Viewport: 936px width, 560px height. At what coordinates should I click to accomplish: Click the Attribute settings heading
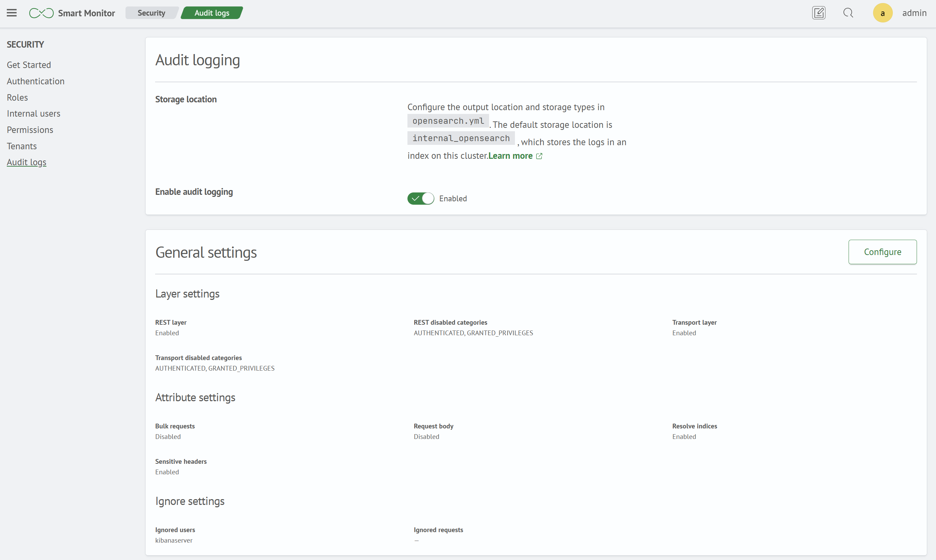pyautogui.click(x=195, y=397)
